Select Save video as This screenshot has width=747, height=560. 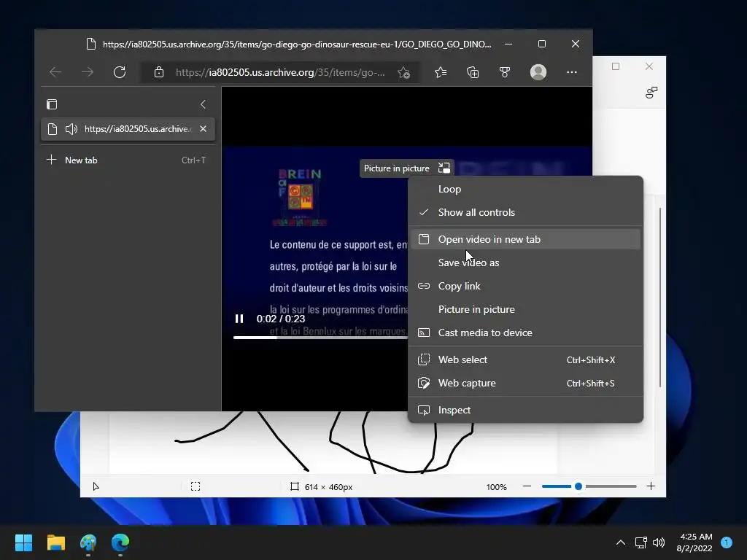(525, 262)
